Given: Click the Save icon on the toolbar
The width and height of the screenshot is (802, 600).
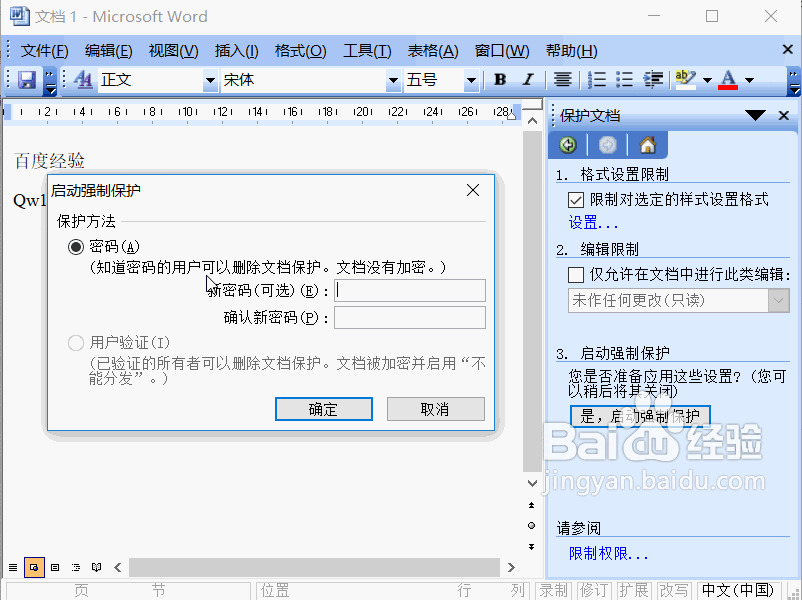Looking at the screenshot, I should click(x=25, y=80).
